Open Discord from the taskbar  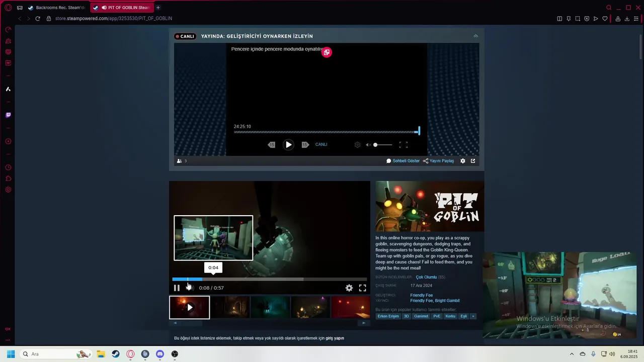pos(160,354)
